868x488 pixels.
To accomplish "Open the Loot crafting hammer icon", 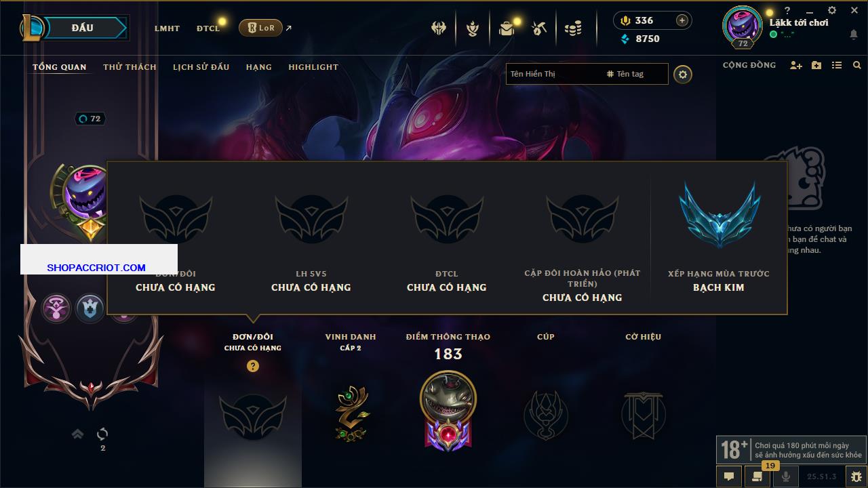I will (x=539, y=28).
